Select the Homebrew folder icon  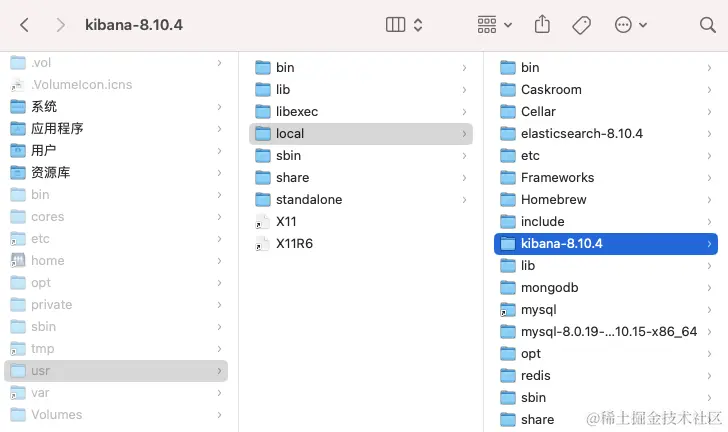click(x=508, y=200)
